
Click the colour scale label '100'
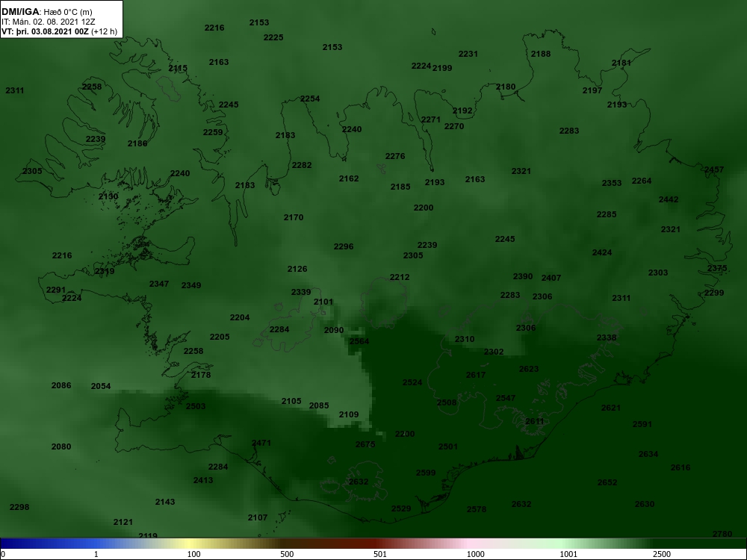[194, 554]
